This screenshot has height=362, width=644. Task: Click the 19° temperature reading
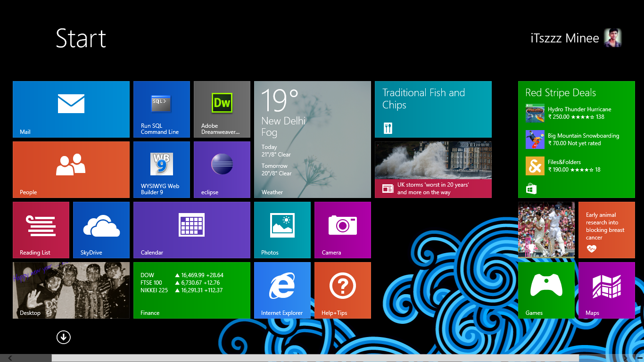click(279, 100)
